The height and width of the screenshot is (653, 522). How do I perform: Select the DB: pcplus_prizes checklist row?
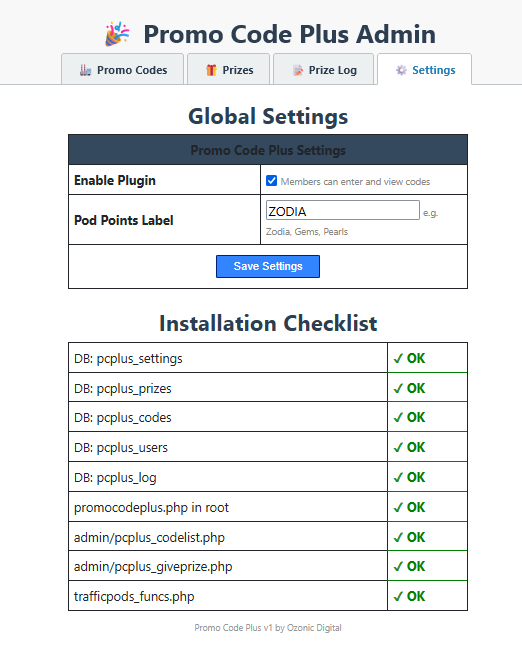268,388
